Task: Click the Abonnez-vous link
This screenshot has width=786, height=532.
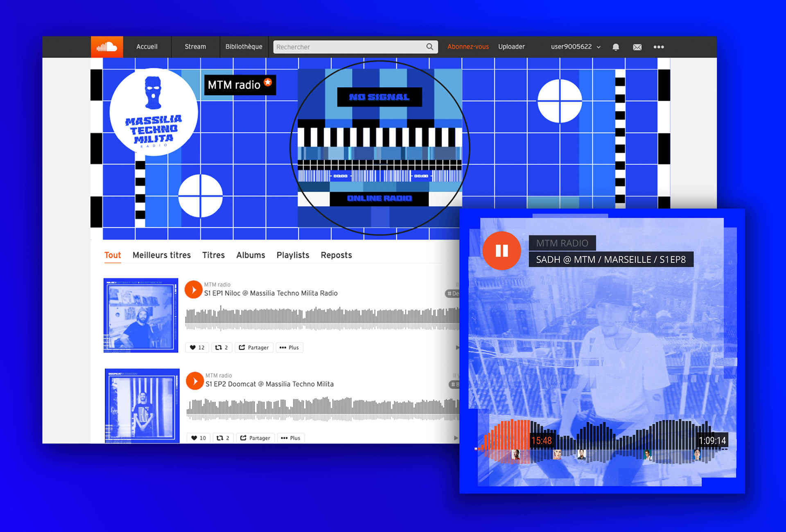Action: point(468,47)
